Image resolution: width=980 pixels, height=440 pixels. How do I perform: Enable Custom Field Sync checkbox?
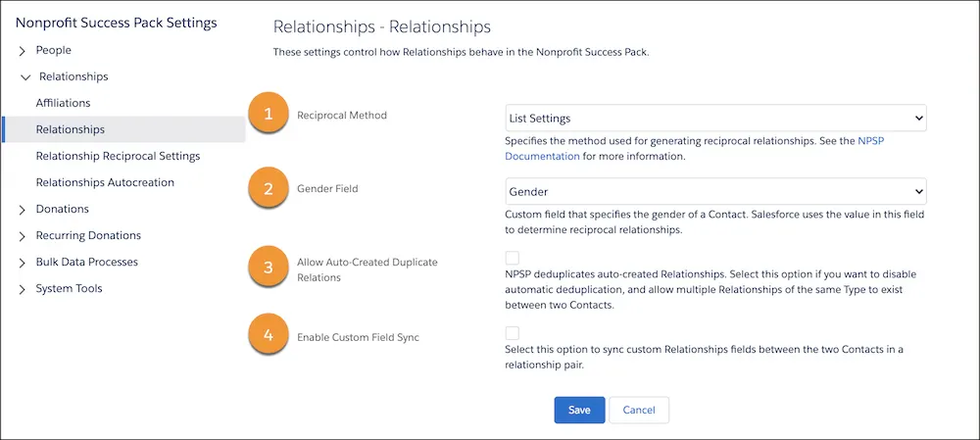[512, 333]
